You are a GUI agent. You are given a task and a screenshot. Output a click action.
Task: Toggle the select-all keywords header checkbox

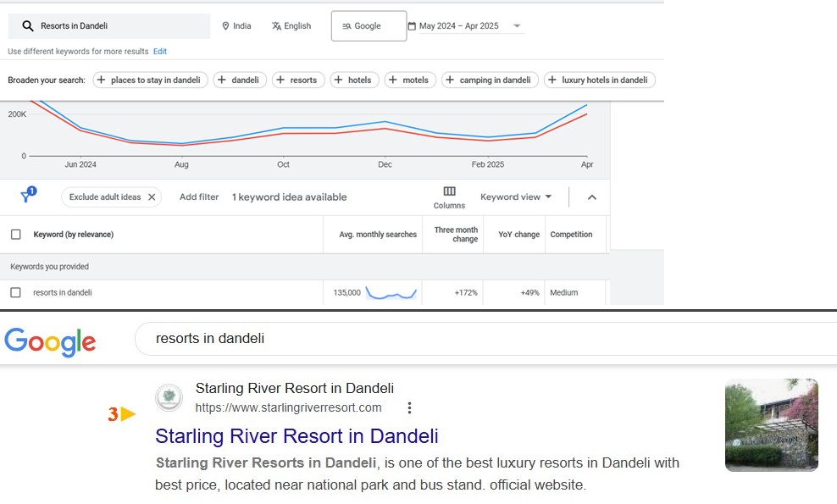[15, 235]
